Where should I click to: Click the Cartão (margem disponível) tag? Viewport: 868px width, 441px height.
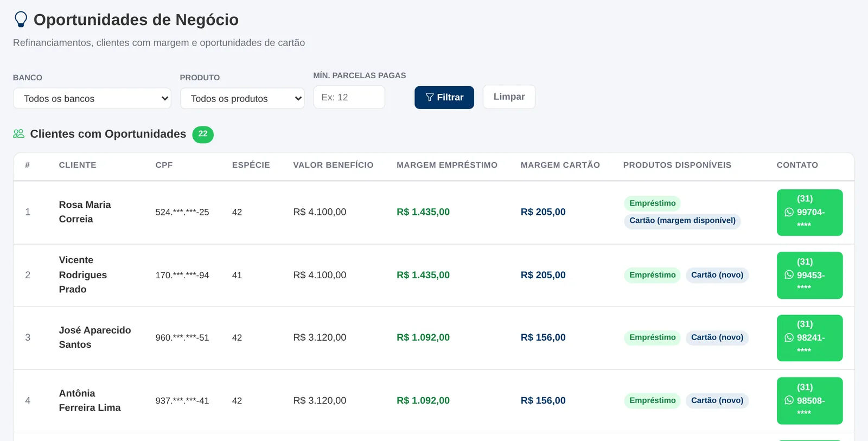click(x=682, y=221)
